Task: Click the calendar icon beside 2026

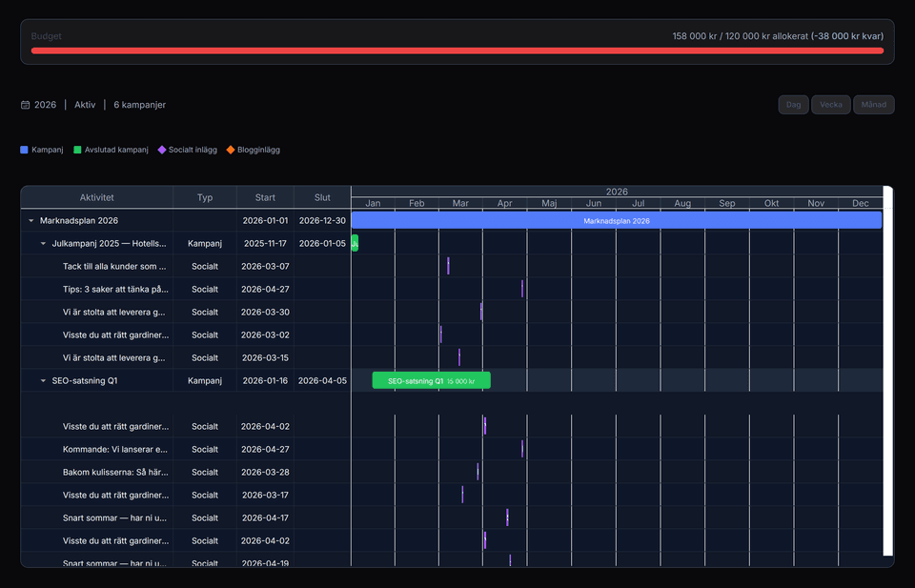Action: [25, 105]
